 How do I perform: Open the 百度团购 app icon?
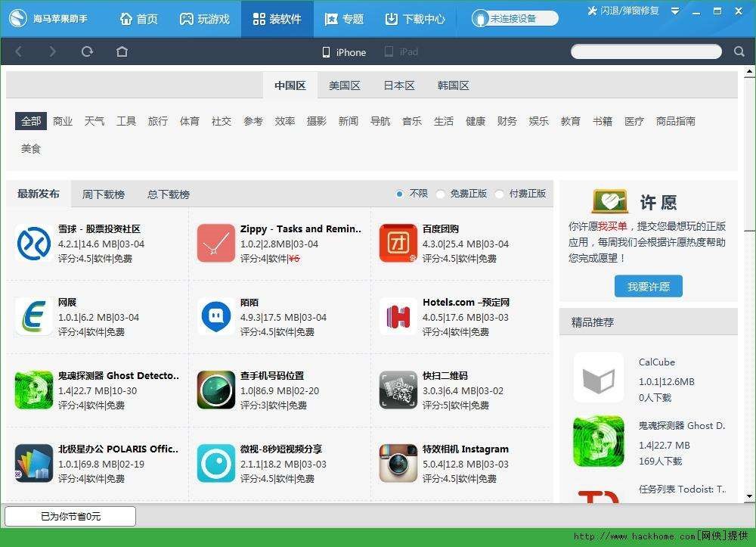click(398, 243)
